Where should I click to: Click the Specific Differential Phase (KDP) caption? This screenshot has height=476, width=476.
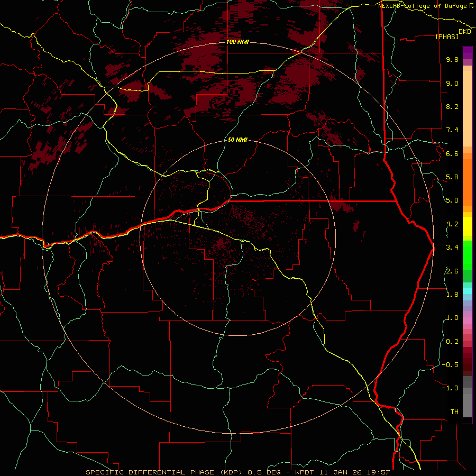click(x=164, y=472)
